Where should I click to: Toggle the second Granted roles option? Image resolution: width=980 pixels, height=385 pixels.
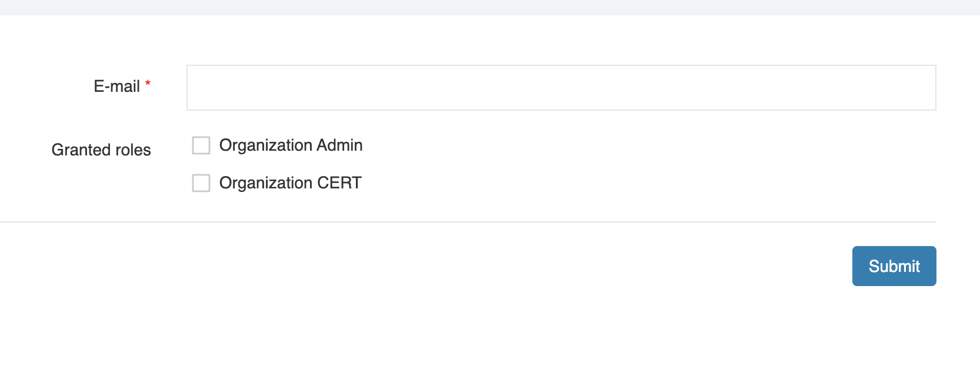201,183
